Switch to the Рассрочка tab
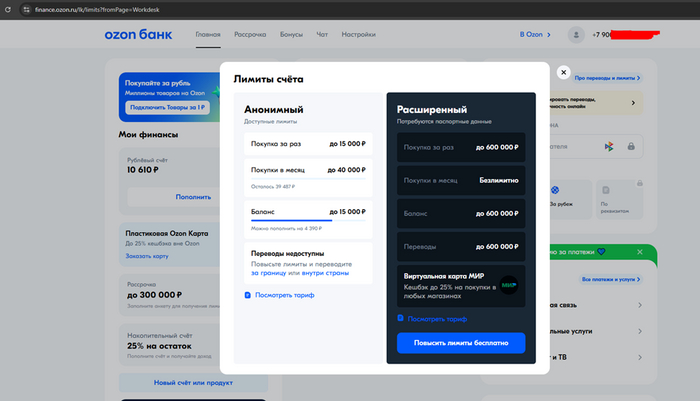The height and width of the screenshot is (401, 700). click(x=250, y=35)
